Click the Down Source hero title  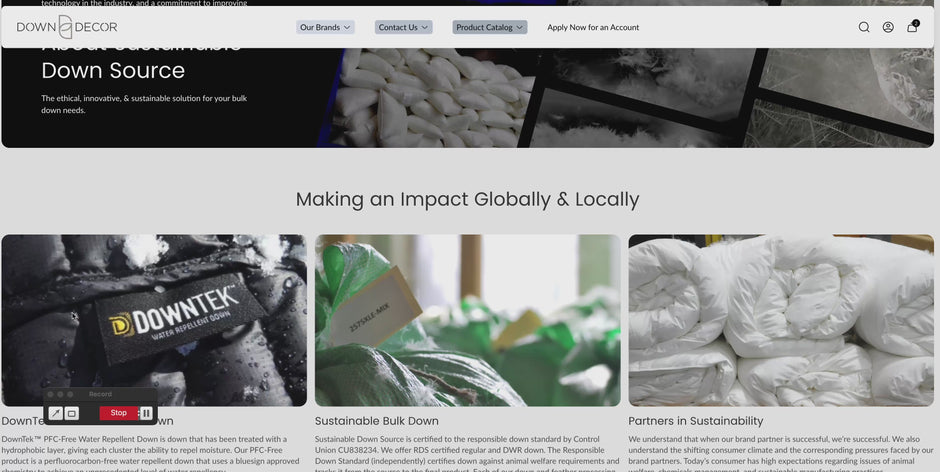point(113,70)
